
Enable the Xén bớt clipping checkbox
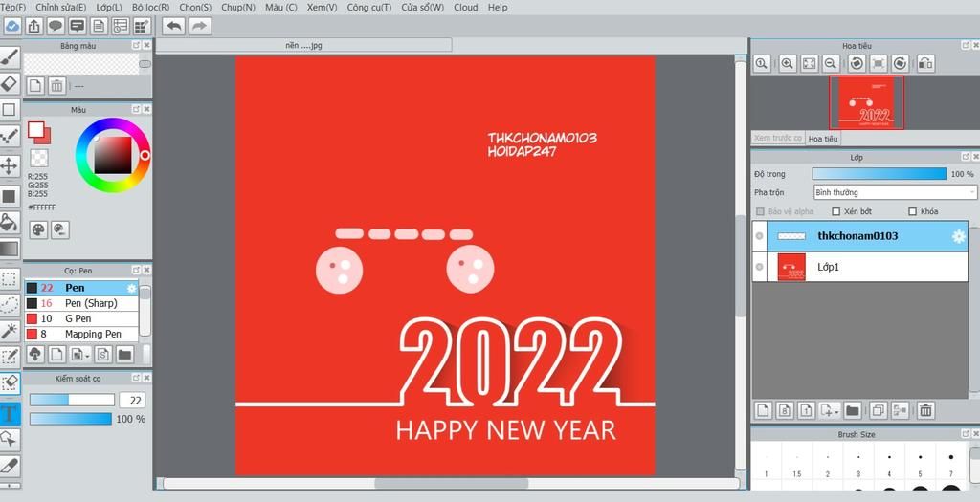pyautogui.click(x=836, y=211)
